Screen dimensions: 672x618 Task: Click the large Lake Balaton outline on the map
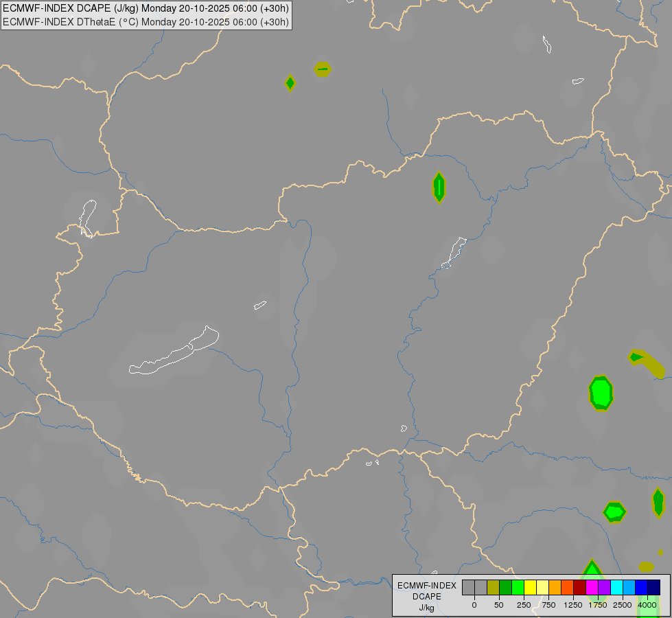pos(174,350)
